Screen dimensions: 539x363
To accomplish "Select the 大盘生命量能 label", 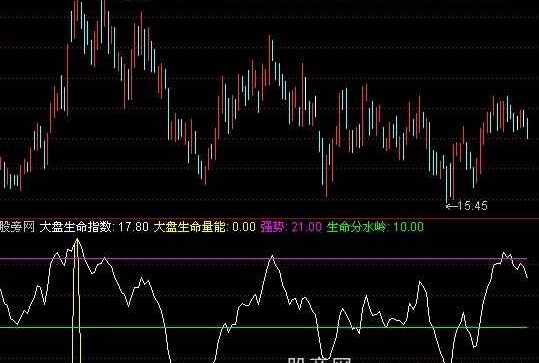I will point(190,227).
